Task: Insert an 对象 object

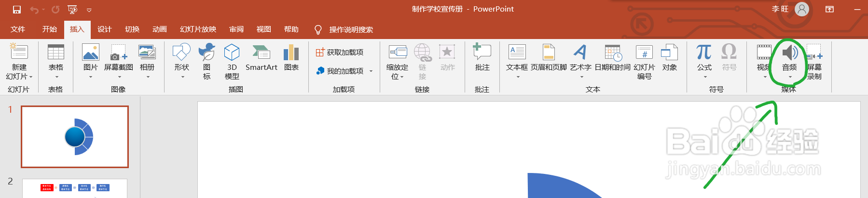Action: [669, 58]
